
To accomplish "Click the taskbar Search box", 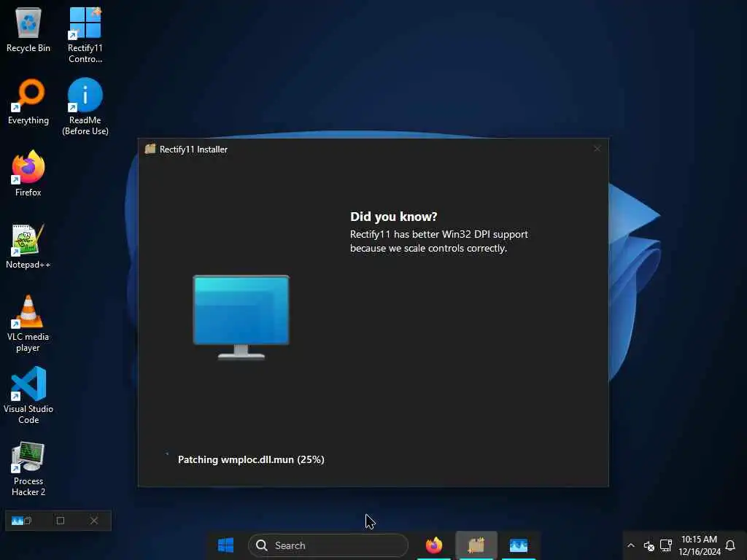I will click(328, 545).
